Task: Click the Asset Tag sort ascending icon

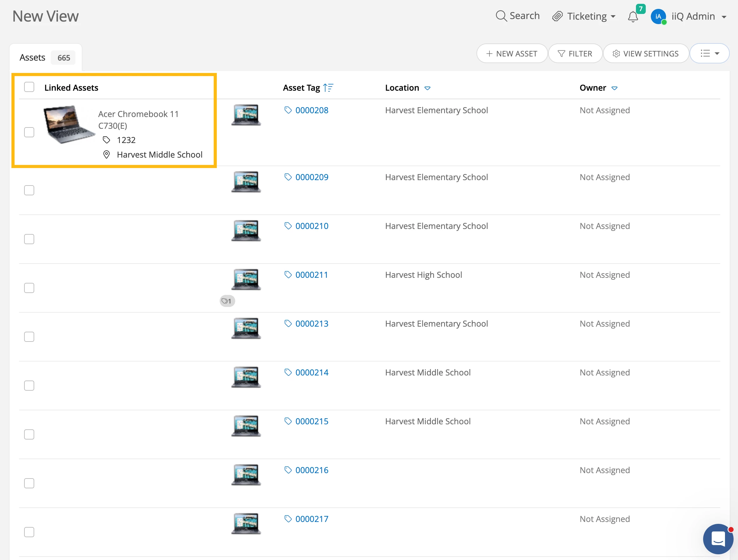Action: click(x=328, y=88)
